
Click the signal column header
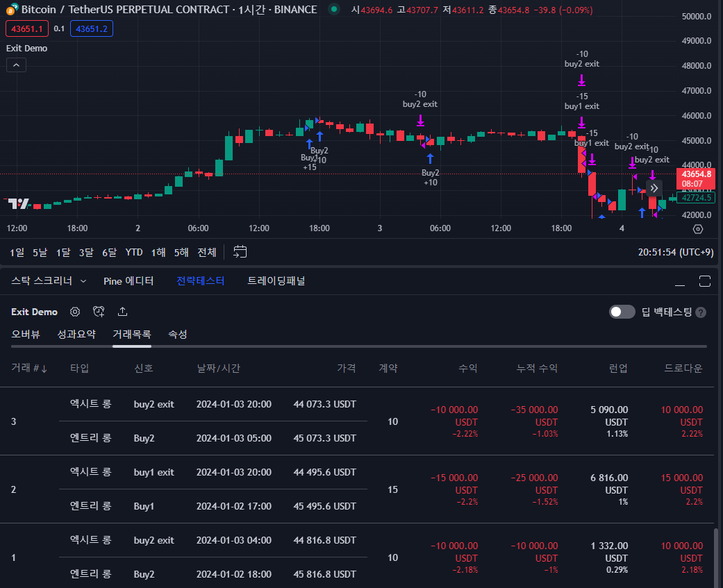[x=143, y=368]
